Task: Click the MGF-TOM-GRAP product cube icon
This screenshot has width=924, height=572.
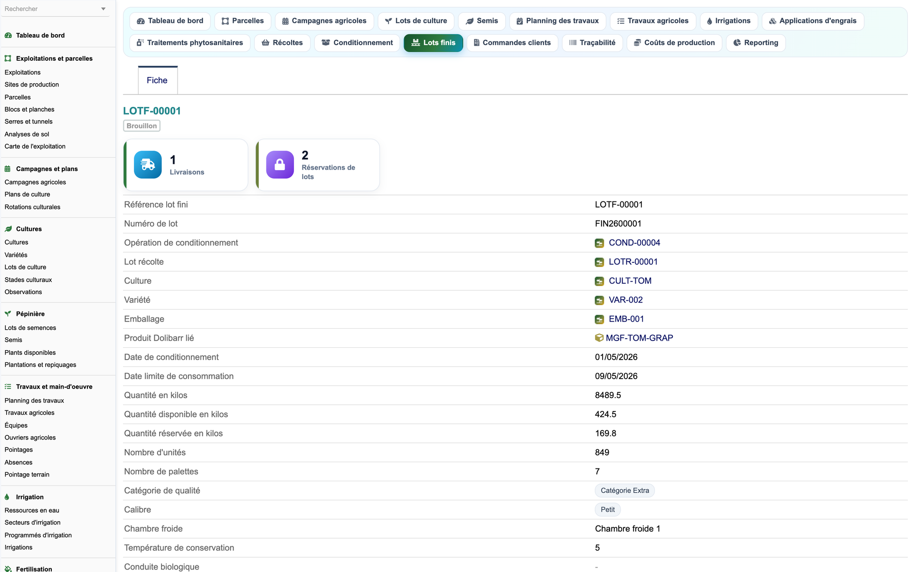Action: [599, 338]
